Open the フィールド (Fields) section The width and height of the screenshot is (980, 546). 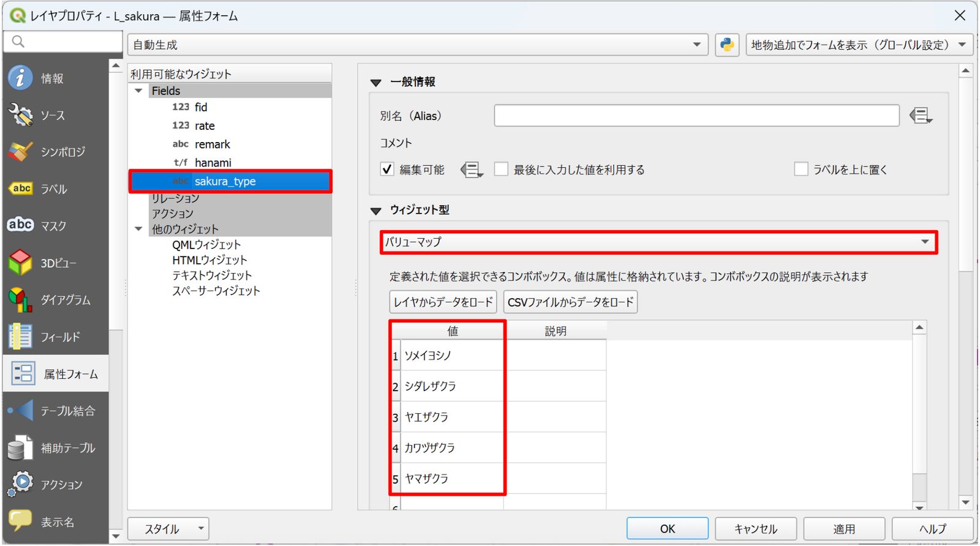pyautogui.click(x=55, y=337)
